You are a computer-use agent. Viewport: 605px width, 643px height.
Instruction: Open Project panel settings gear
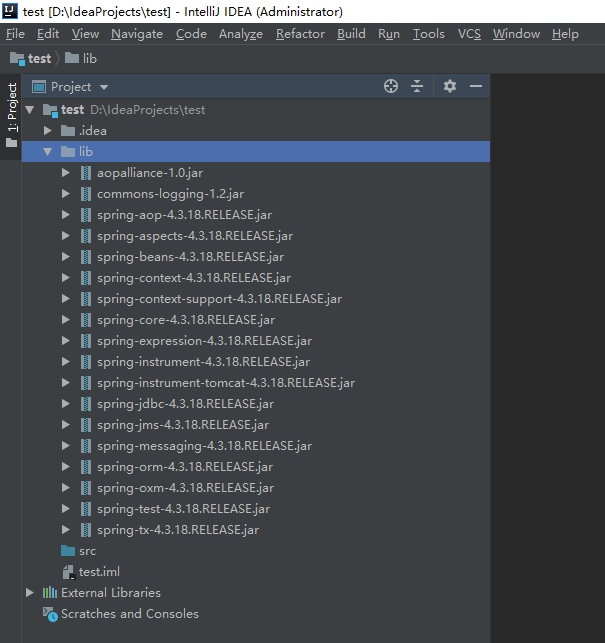[x=450, y=87]
